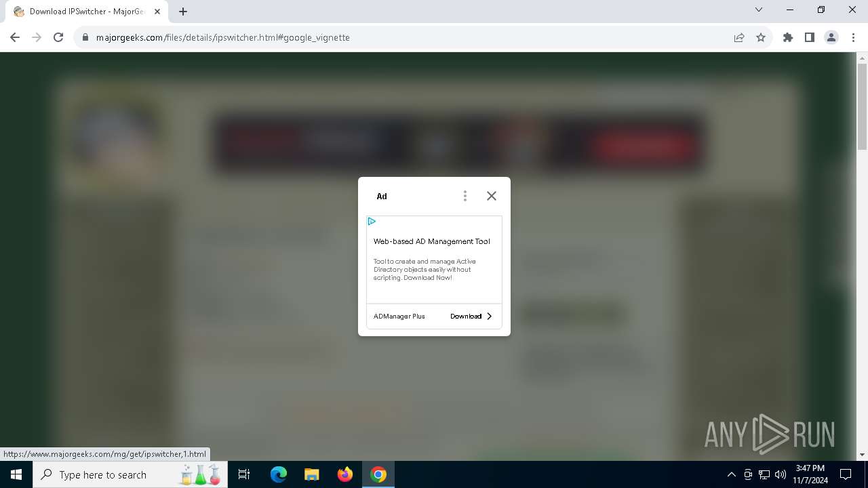
Task: Launch Microsoft Edge from the taskbar
Action: point(279,474)
